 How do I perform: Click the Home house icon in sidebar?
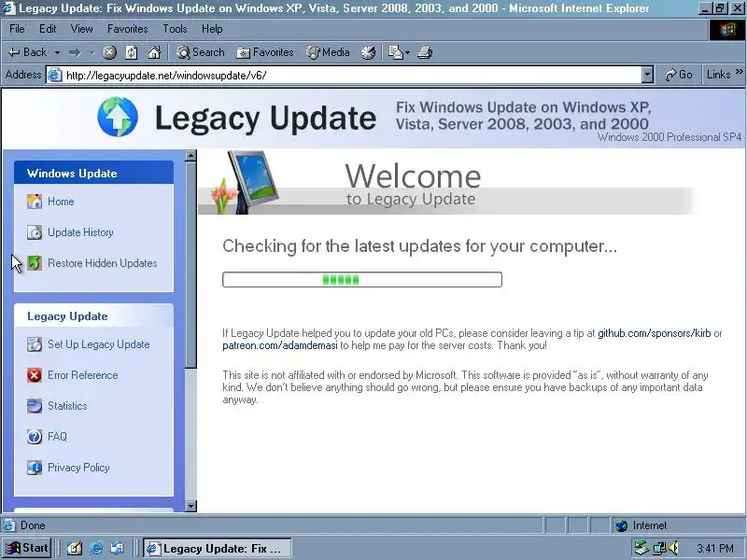point(35,202)
